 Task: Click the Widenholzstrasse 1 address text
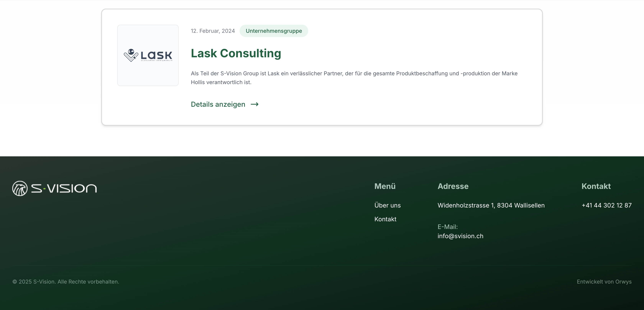point(491,205)
